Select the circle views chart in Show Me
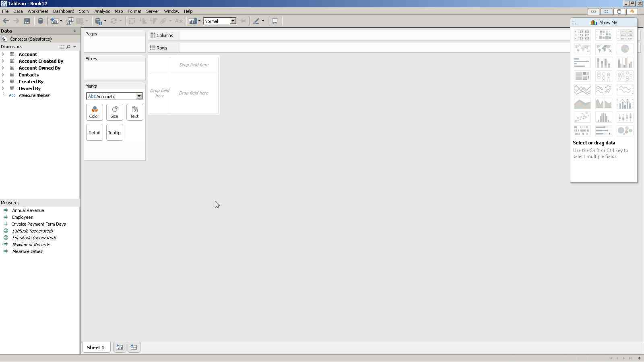Screen dimensions: 644x362 603,76
